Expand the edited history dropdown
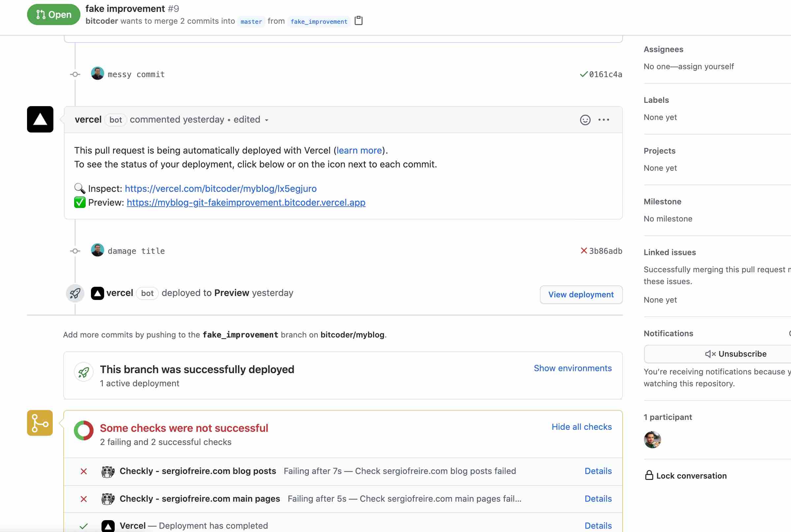This screenshot has height=532, width=791. [x=251, y=120]
